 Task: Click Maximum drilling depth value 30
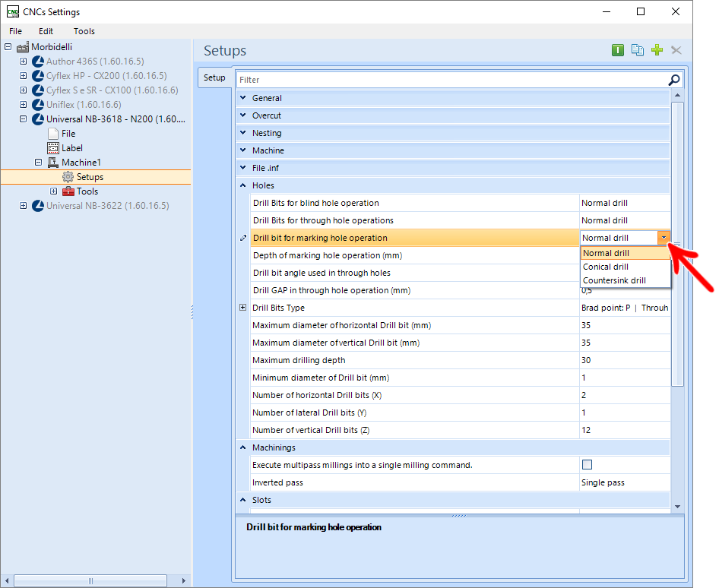[625, 360]
